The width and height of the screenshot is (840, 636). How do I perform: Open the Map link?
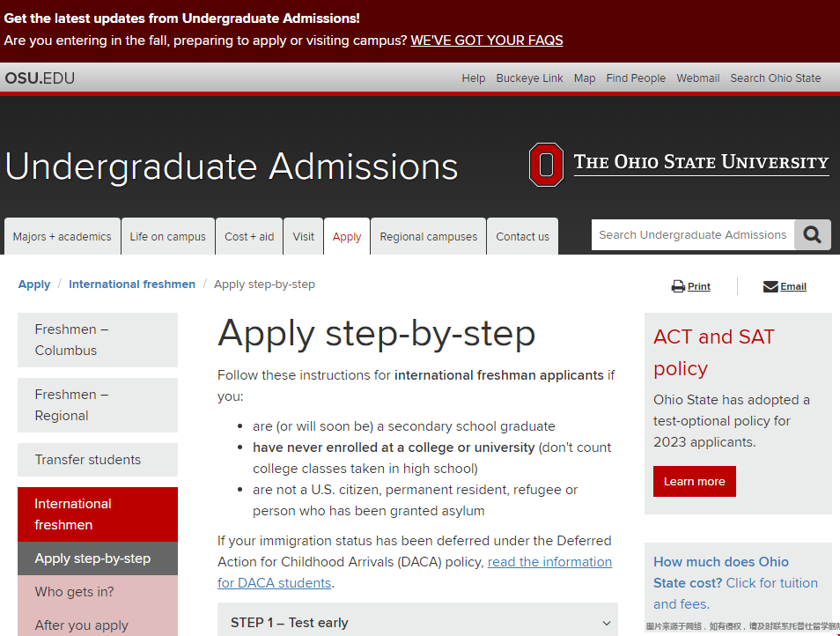585,78
